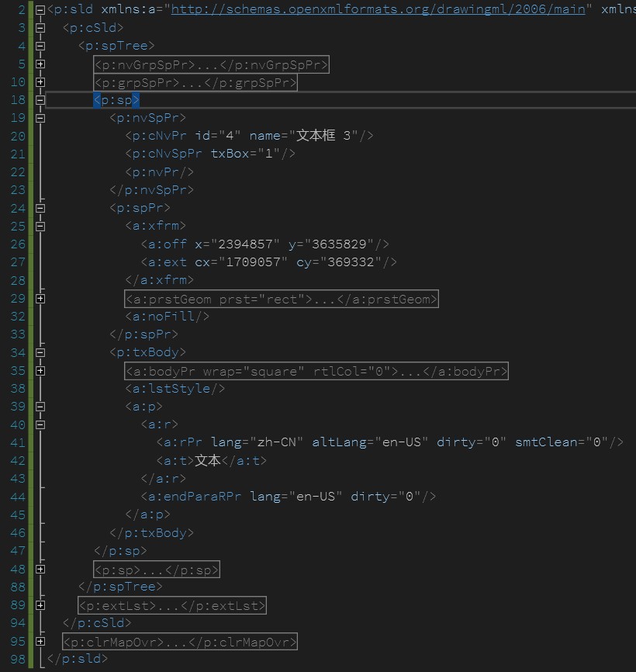Collapse the p:spPr element fold
636x672 pixels.
[40, 208]
